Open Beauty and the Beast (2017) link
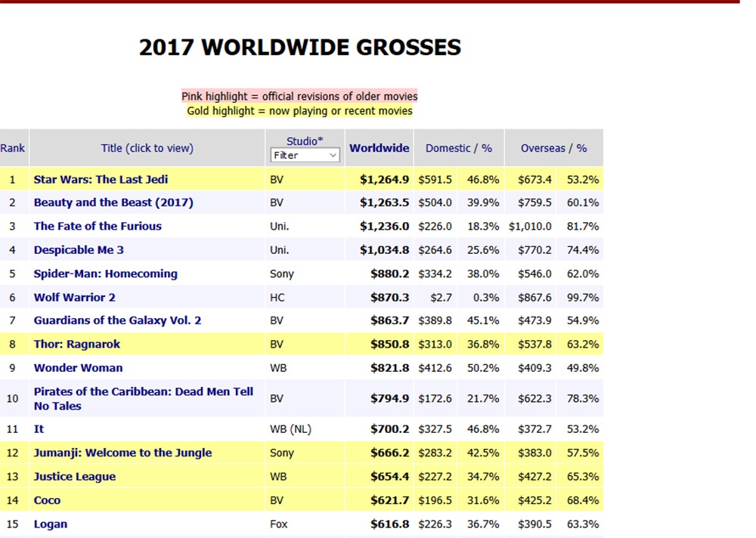The height and width of the screenshot is (538, 756). [113, 203]
